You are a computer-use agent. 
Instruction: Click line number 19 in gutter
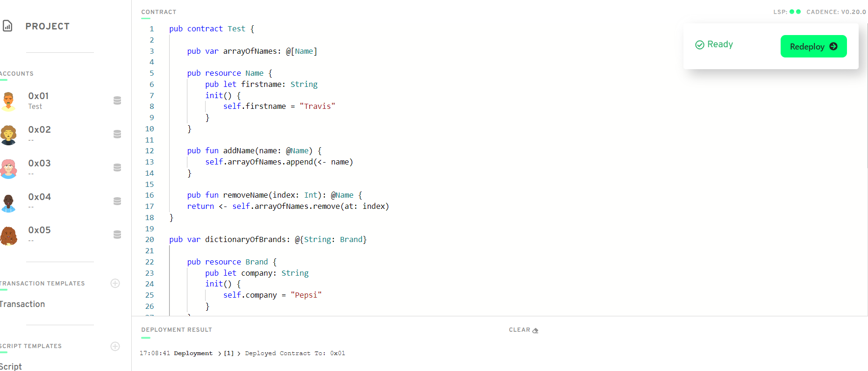(149, 229)
